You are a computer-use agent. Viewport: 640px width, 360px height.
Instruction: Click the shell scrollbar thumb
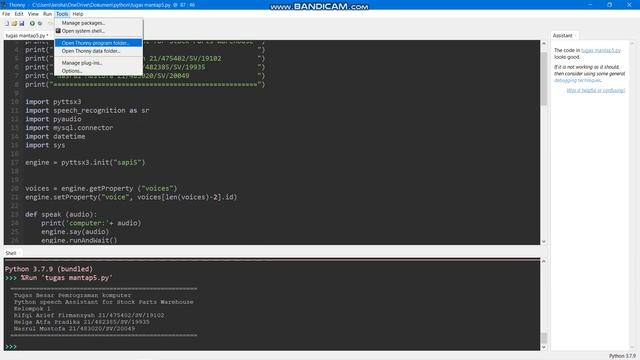[544, 338]
